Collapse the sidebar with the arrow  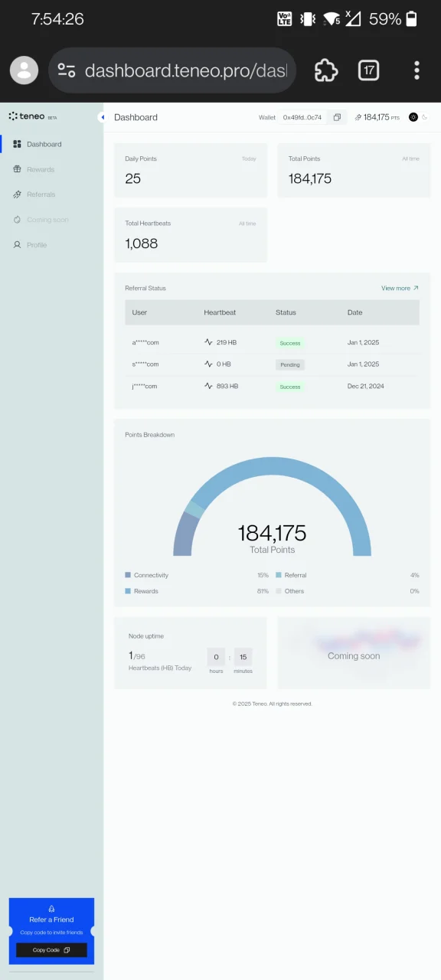click(102, 117)
